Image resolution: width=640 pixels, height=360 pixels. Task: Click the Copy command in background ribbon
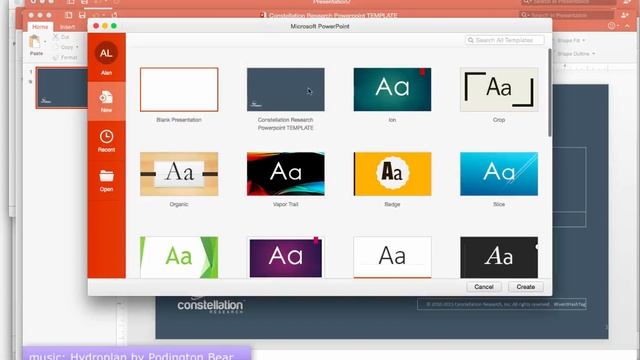[65, 47]
